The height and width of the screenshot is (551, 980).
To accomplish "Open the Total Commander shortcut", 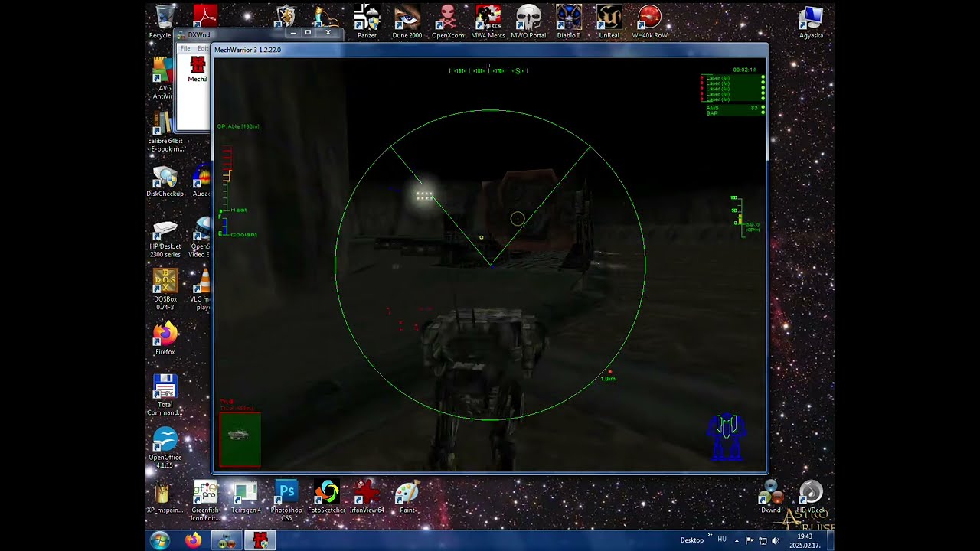I will click(x=165, y=395).
